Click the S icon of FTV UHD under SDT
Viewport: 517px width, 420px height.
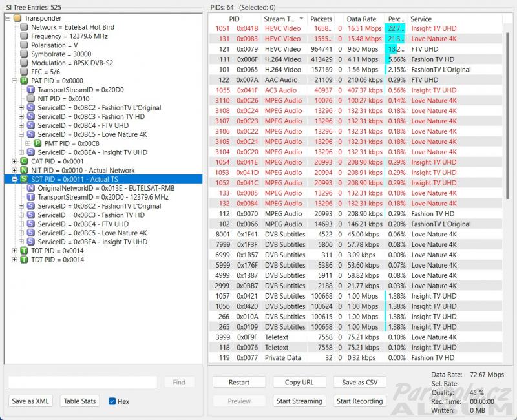[x=30, y=224]
